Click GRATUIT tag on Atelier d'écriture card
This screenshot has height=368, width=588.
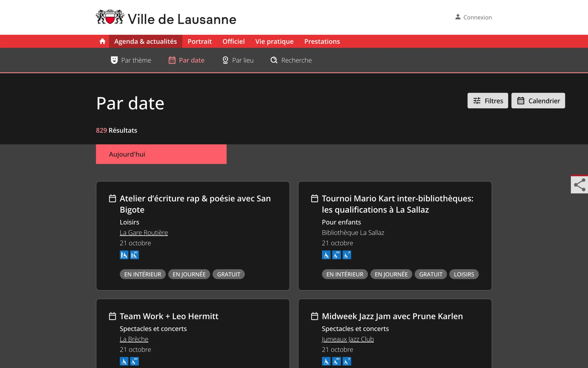click(229, 274)
